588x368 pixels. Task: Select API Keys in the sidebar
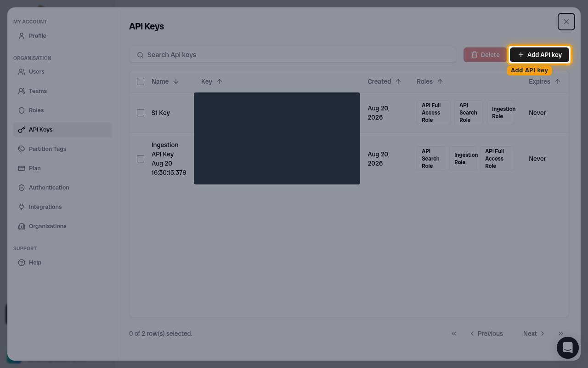pyautogui.click(x=62, y=130)
